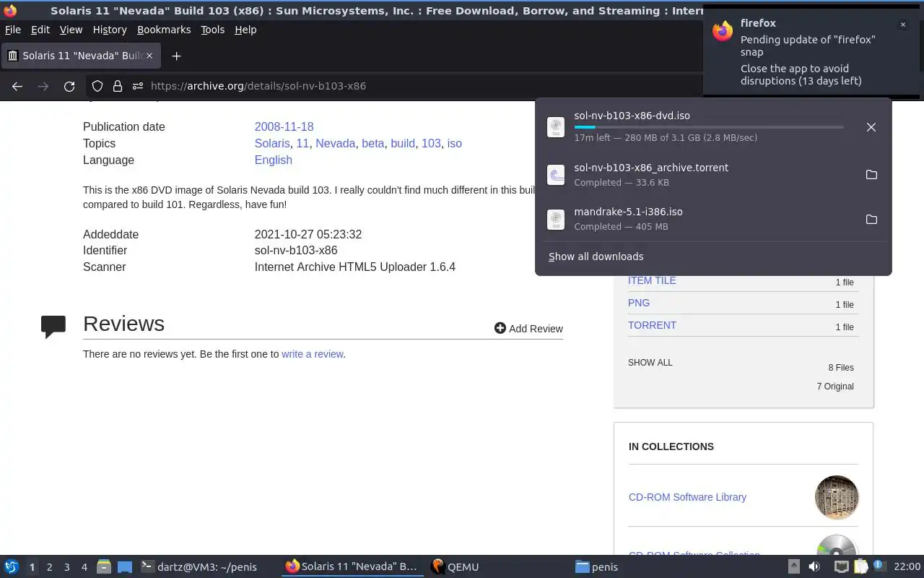Open the 103 topic link
The height and width of the screenshot is (578, 924).
pyautogui.click(x=431, y=143)
